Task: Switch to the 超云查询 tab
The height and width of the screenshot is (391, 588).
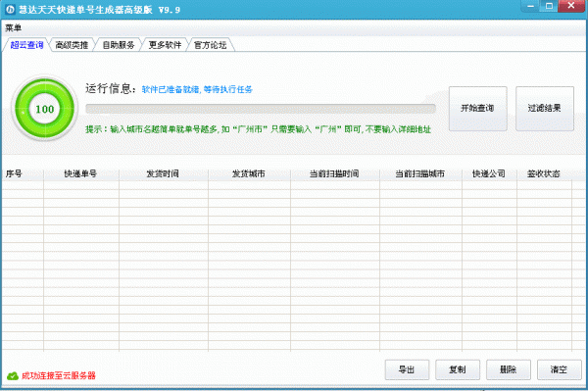Action: click(26, 45)
